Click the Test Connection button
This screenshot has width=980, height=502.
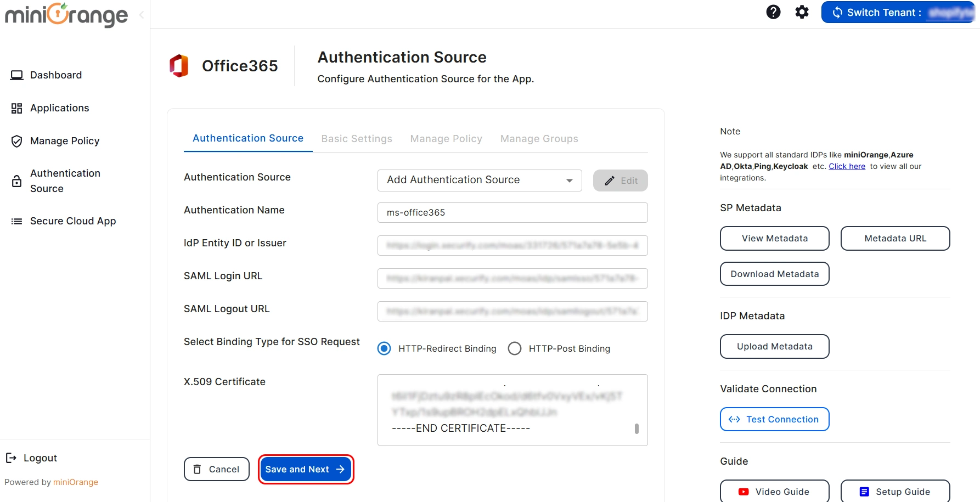click(x=775, y=419)
